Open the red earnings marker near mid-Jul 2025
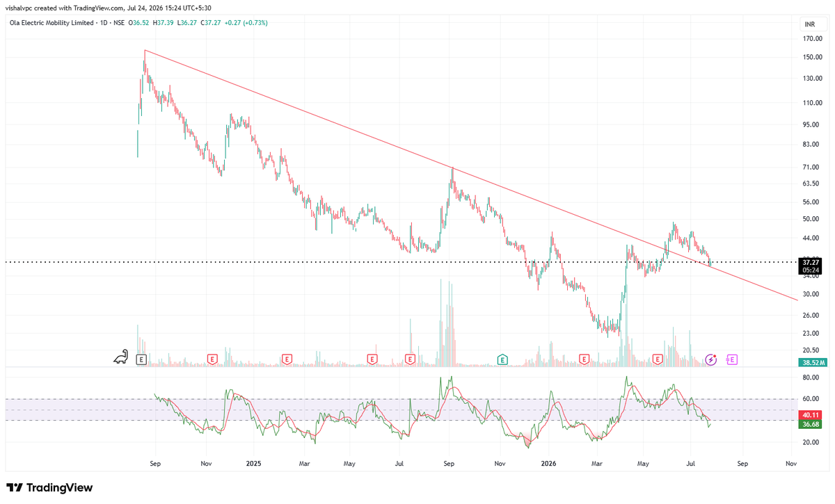 [x=410, y=359]
